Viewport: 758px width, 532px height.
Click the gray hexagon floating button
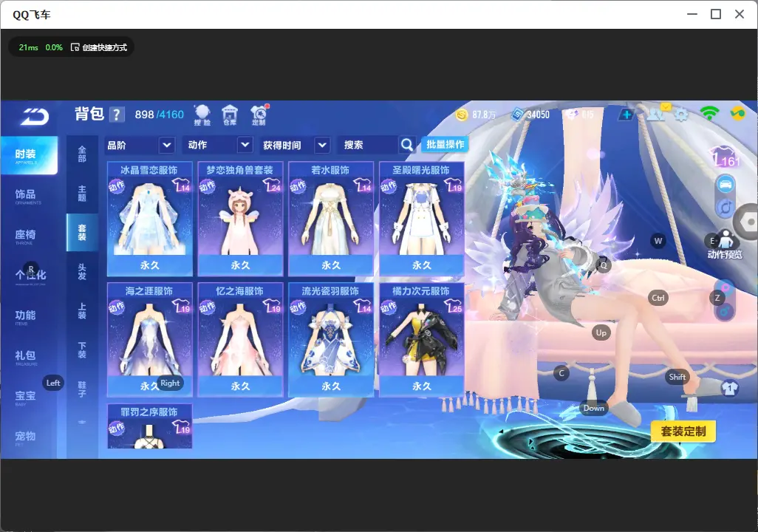tap(746, 222)
